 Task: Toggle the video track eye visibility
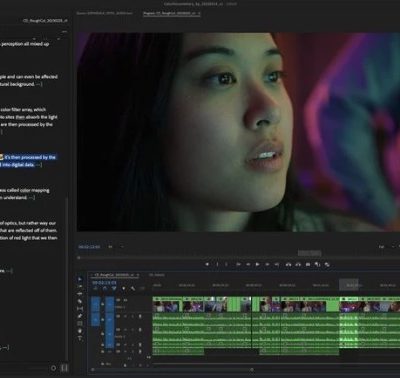tap(126, 300)
